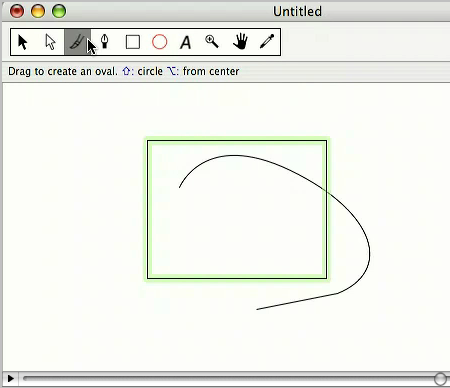Select the text tool letter A
The image size is (450, 388).
tap(186, 43)
